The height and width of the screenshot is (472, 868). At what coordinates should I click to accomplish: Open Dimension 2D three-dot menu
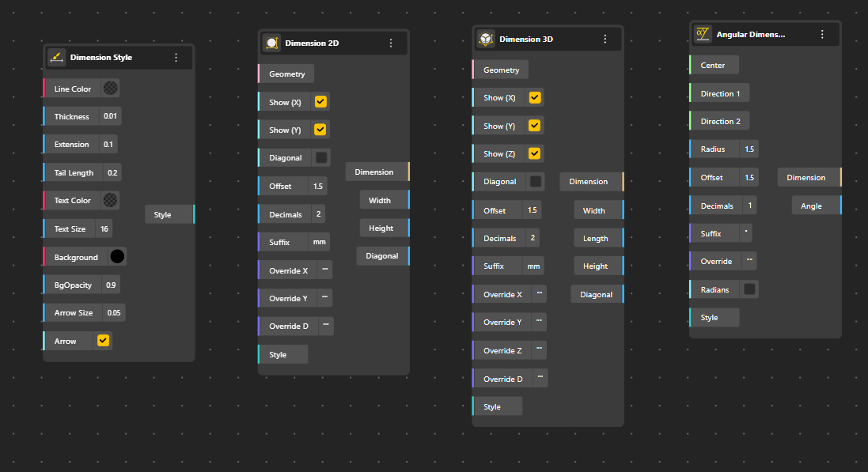(390, 43)
